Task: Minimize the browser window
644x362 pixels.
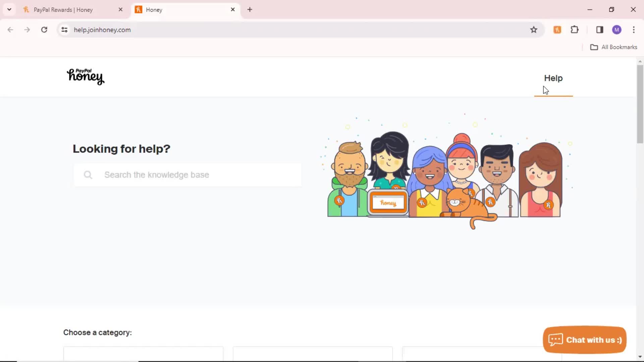Action: [590, 10]
